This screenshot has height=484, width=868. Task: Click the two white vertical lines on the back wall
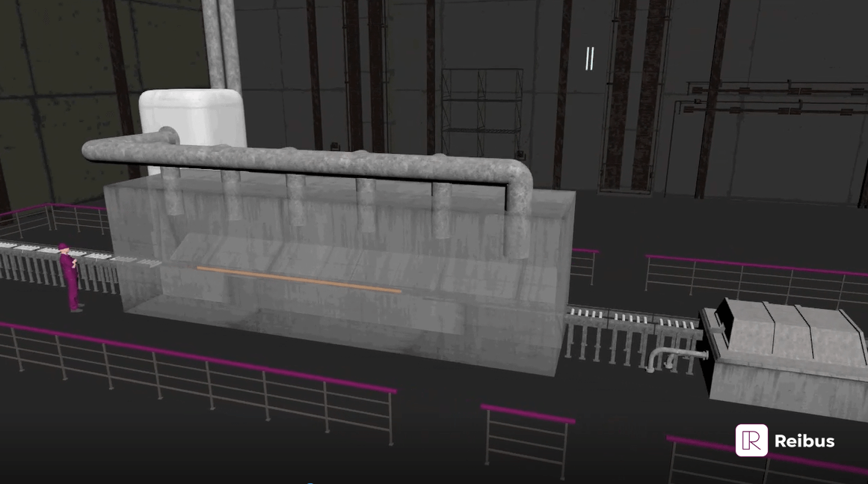point(590,58)
